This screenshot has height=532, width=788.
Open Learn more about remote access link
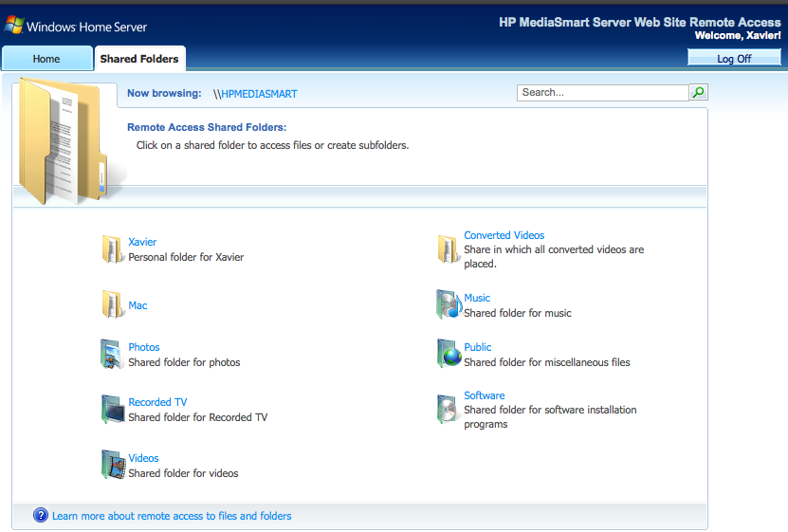pos(172,516)
